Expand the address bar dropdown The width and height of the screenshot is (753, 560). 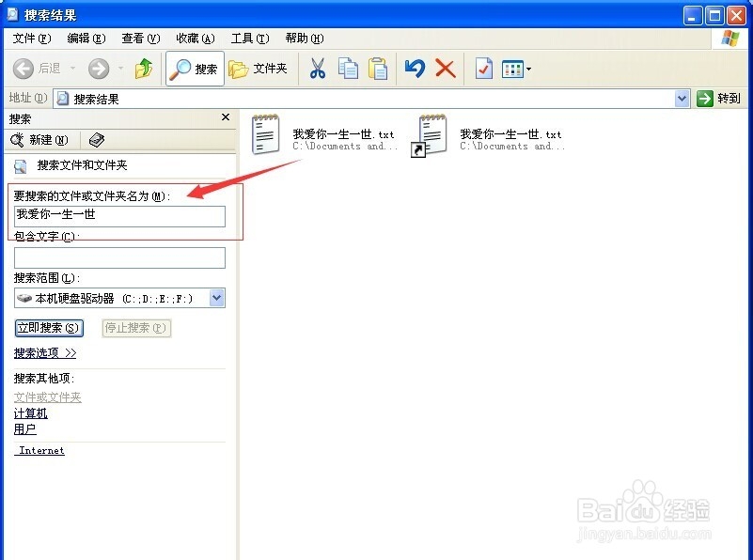[x=682, y=99]
